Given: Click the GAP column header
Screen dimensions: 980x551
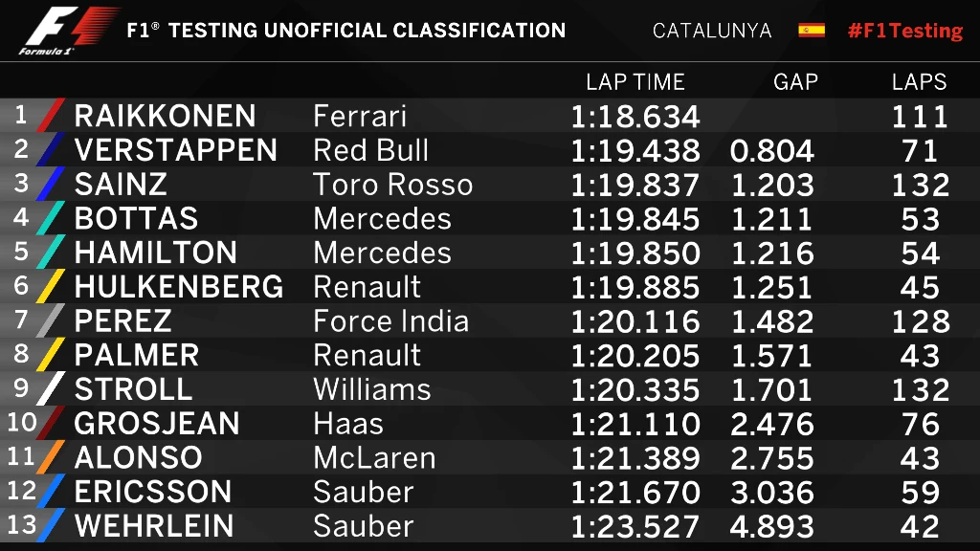Looking at the screenshot, I should pos(795,82).
